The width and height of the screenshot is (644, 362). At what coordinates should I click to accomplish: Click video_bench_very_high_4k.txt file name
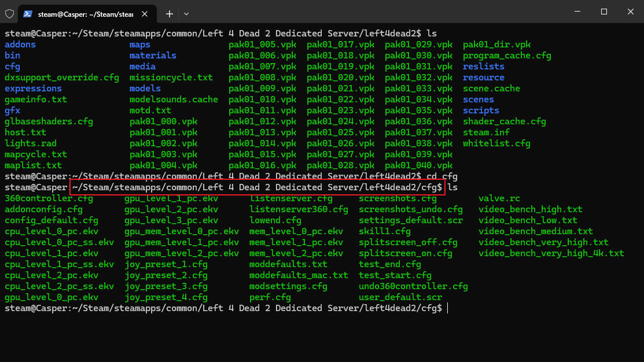[x=551, y=253]
